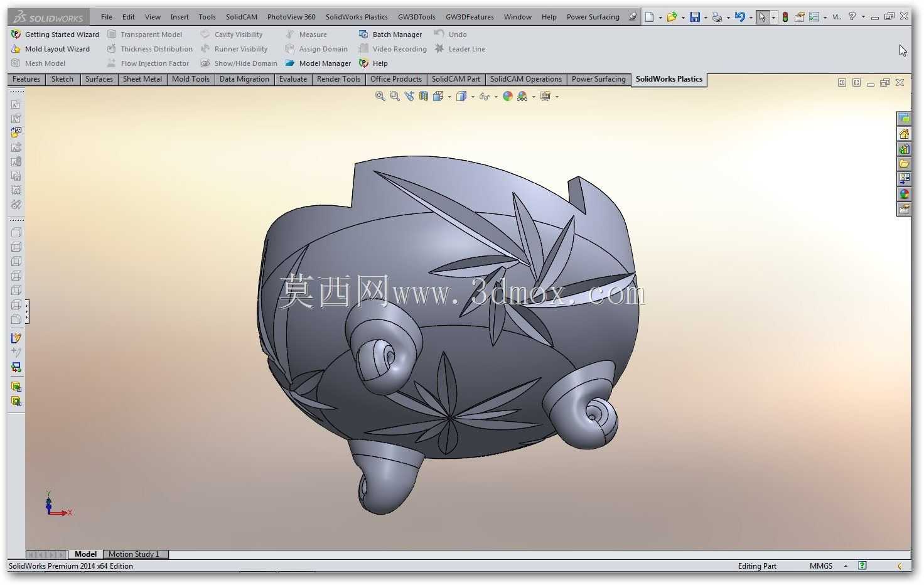Click the Rebuild traffic light icon
Image resolution: width=924 pixels, height=585 pixels.
tap(785, 17)
